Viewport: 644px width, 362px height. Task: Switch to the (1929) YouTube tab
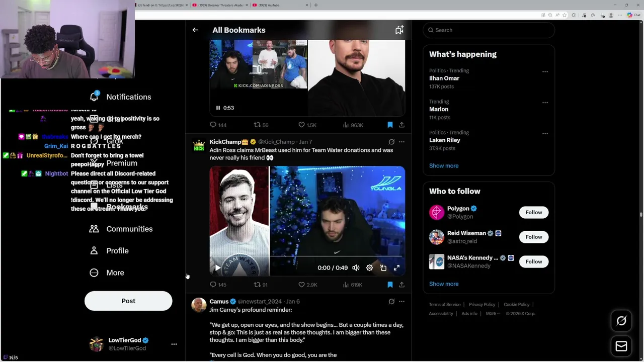[279, 5]
